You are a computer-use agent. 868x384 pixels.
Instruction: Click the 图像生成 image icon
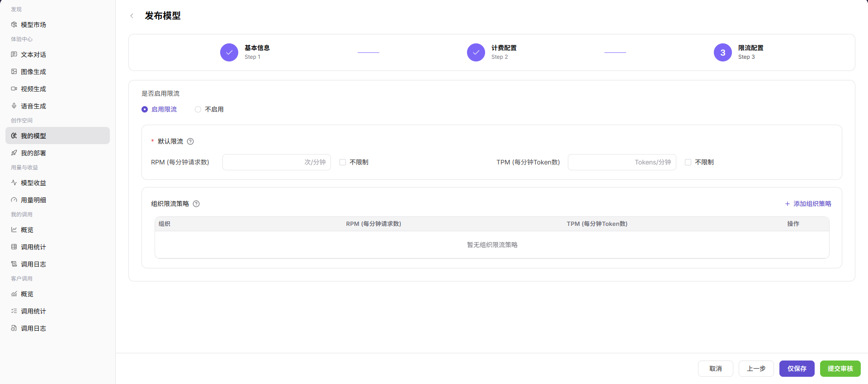coord(14,71)
